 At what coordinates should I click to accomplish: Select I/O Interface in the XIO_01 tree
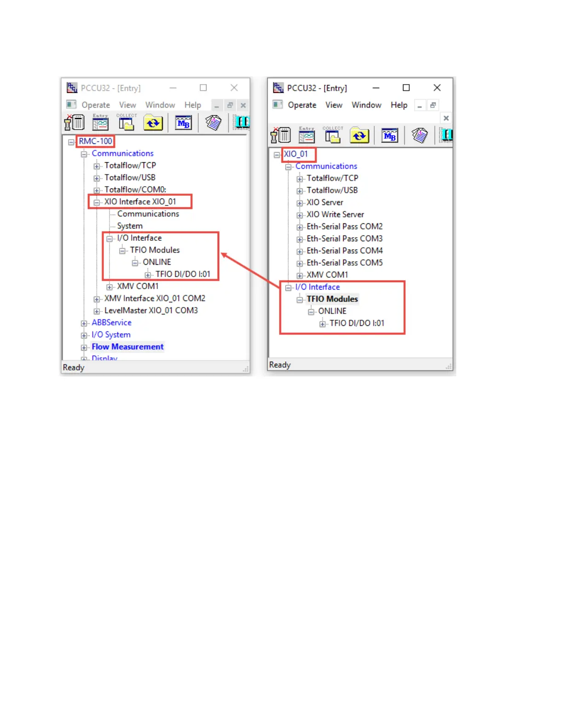[x=317, y=287]
